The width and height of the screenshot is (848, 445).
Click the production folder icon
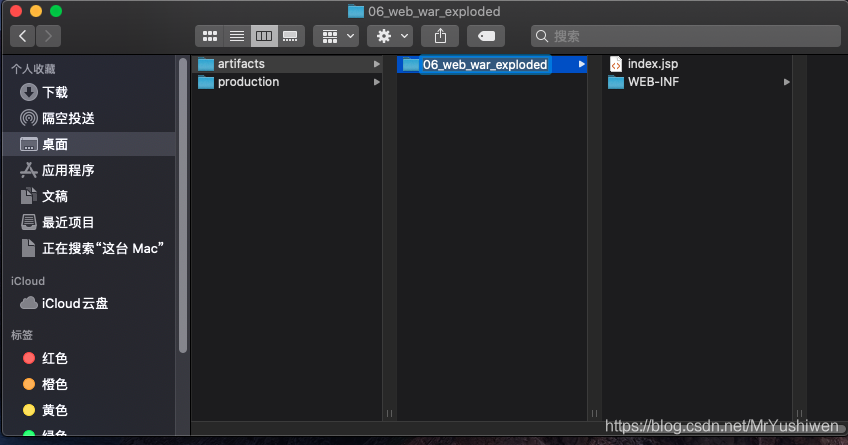pos(206,82)
